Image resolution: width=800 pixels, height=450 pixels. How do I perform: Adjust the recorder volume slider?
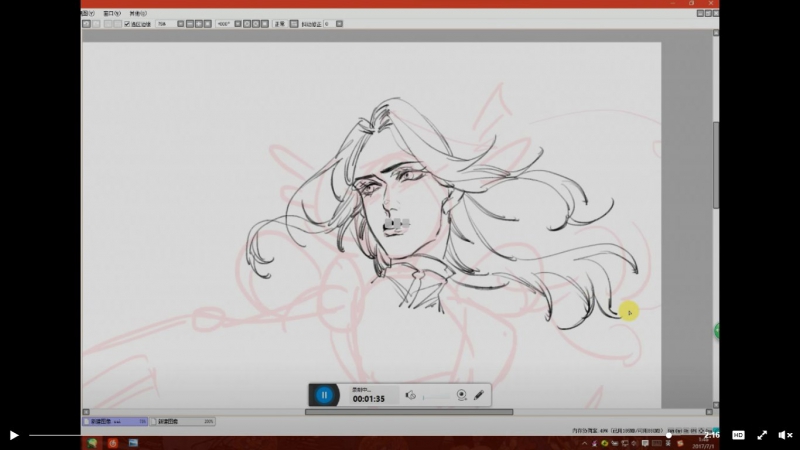click(x=437, y=396)
